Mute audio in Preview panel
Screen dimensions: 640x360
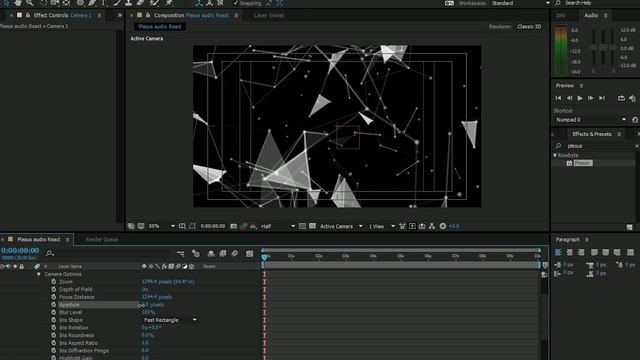tap(632, 98)
